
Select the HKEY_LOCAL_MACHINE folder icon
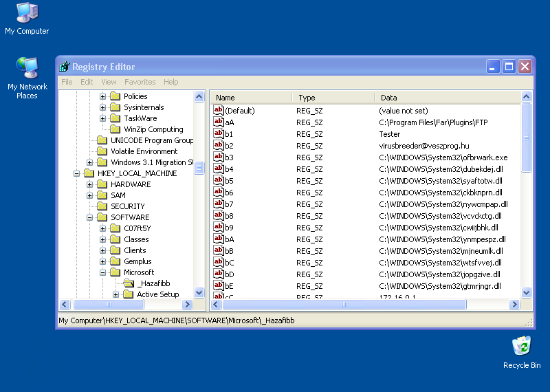pyautogui.click(x=89, y=173)
